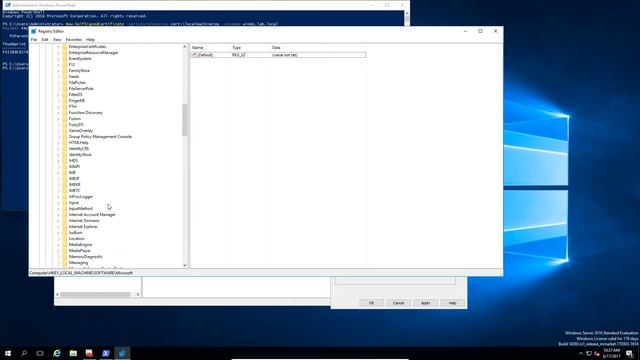Open Task View from the taskbar
The height and width of the screenshot is (360, 640).
[40, 353]
